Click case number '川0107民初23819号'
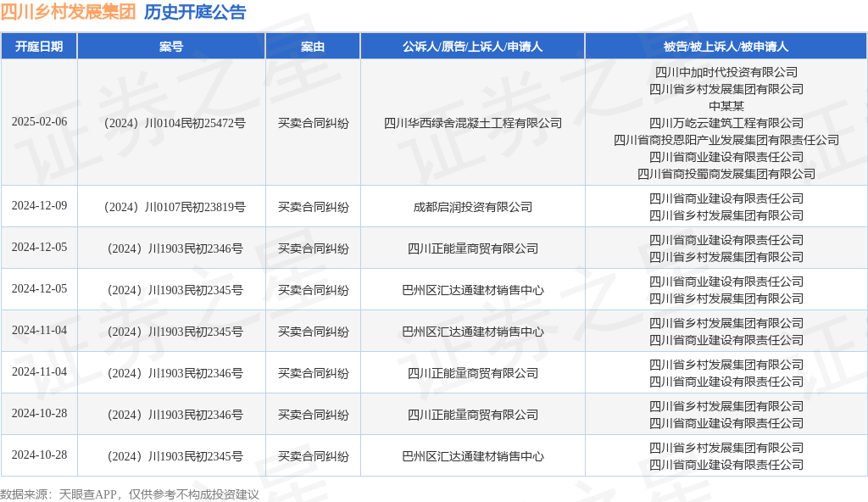Viewport: 868px width, 502px height. [195, 207]
